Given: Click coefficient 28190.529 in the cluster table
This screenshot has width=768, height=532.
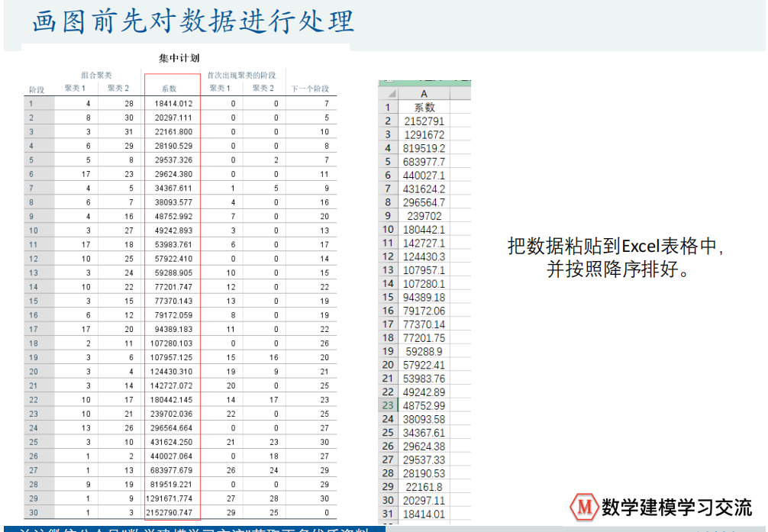Looking at the screenshot, I should 173,146.
